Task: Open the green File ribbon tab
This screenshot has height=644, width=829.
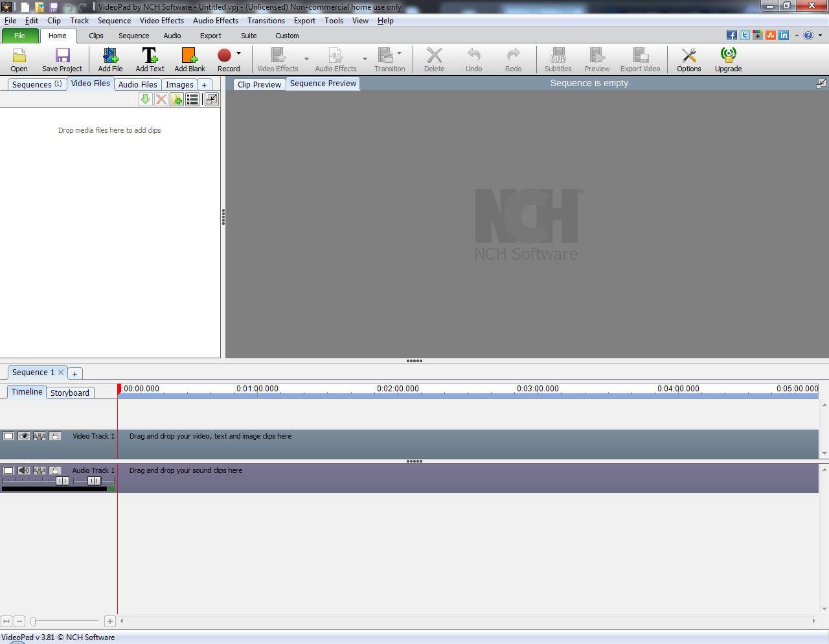Action: pyautogui.click(x=19, y=36)
